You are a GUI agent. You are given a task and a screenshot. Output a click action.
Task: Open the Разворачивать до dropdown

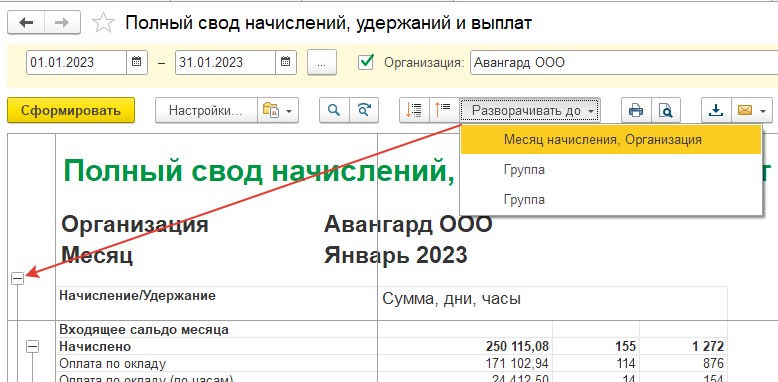[530, 110]
